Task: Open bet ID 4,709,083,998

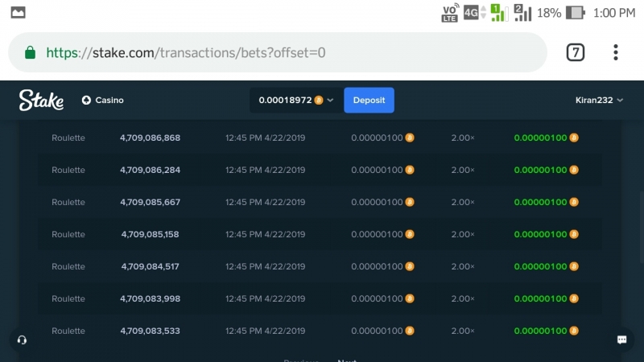Action: (x=150, y=298)
